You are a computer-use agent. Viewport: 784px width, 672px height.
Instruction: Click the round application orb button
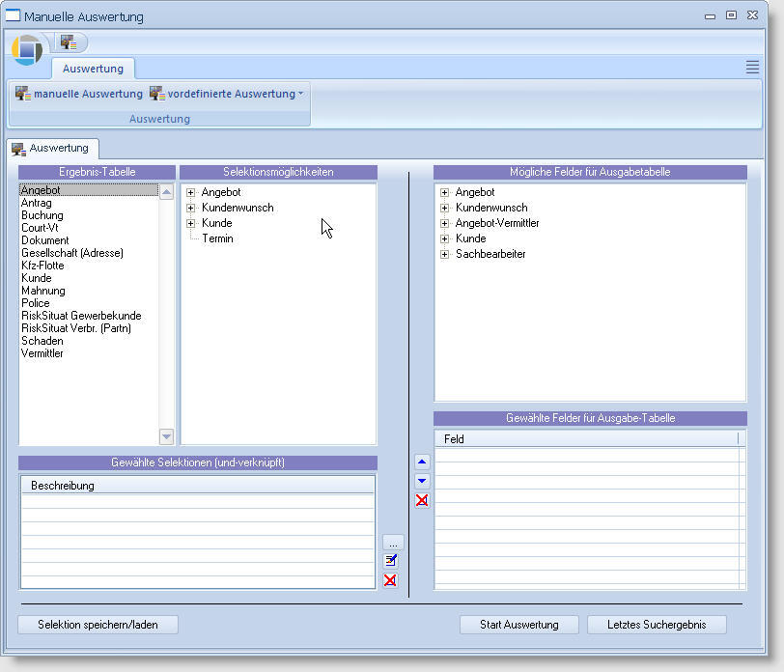click(x=28, y=48)
